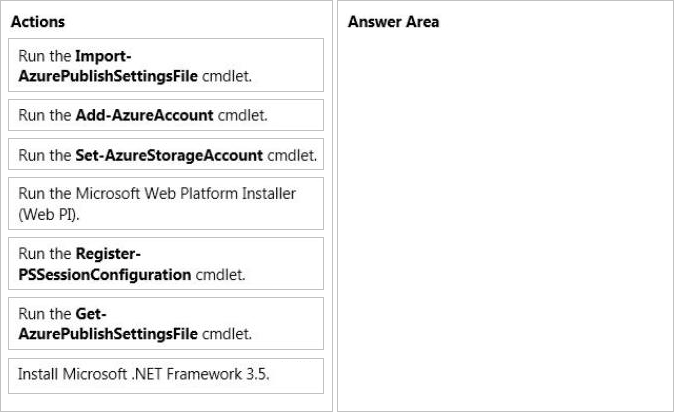The image size is (674, 412).
Task: Click the Actions panel heading
Action: coord(38,21)
